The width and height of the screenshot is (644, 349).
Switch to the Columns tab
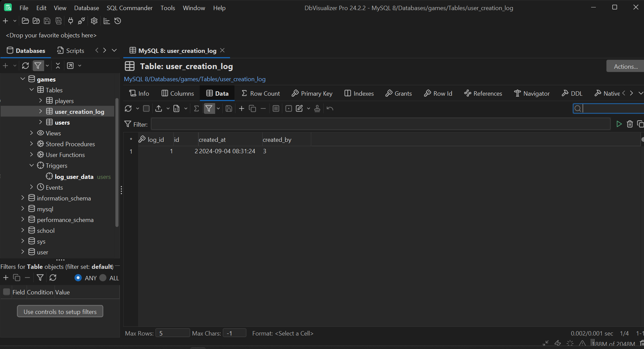(178, 93)
